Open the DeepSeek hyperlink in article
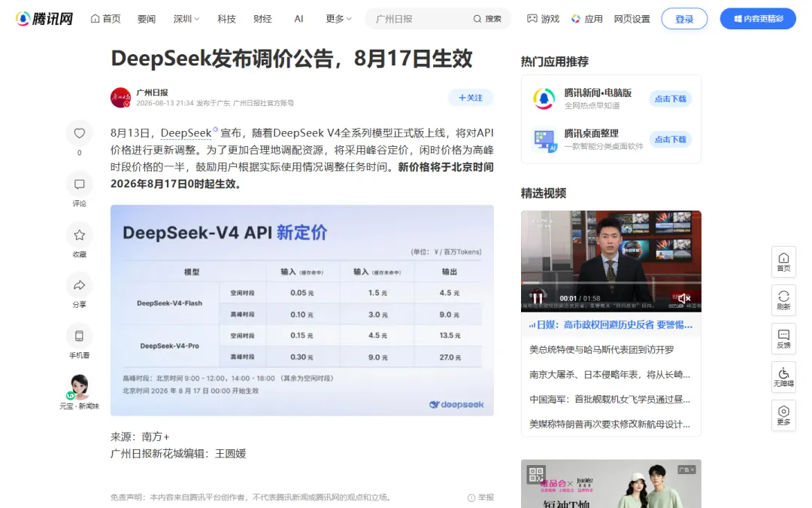 coord(186,133)
